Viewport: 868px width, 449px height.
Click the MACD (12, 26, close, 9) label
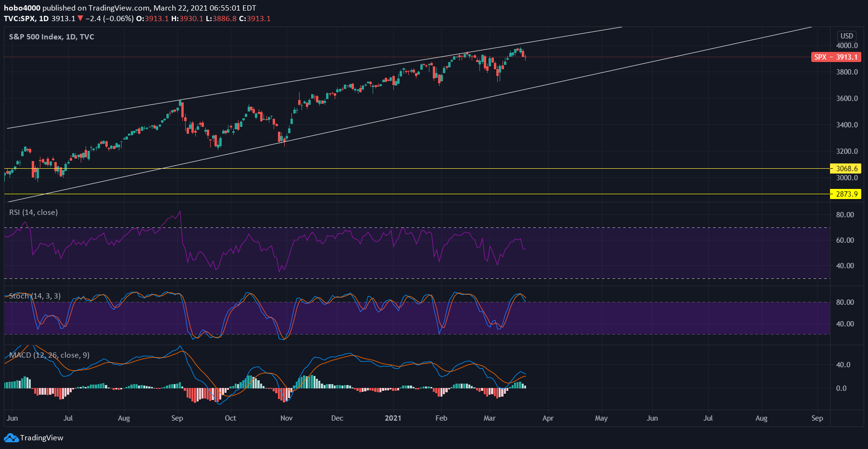50,355
